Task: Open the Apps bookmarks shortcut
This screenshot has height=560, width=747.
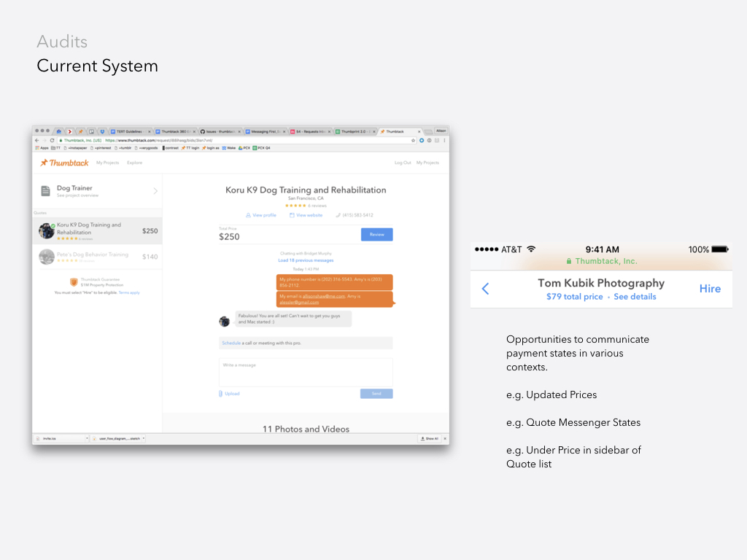Action: point(42,148)
